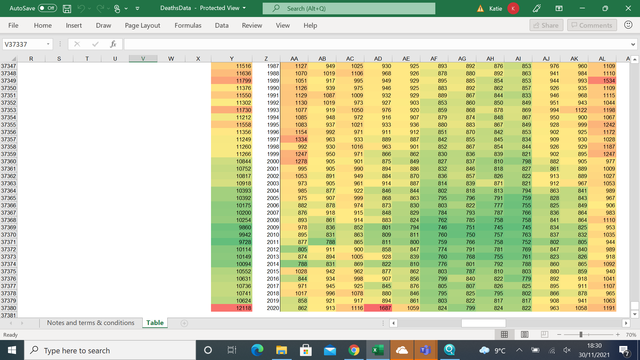Click the Save icon in title bar

67,8
